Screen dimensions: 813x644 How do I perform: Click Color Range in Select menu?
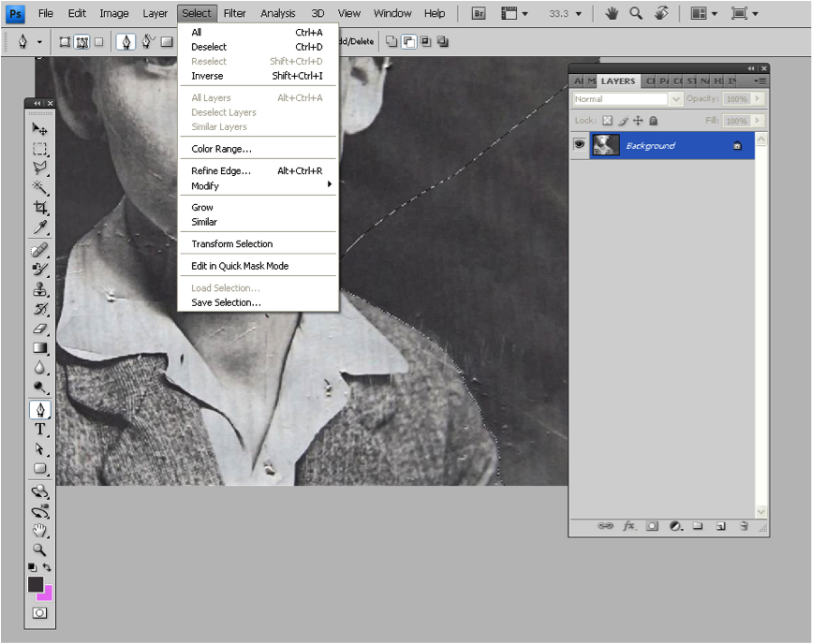221,149
